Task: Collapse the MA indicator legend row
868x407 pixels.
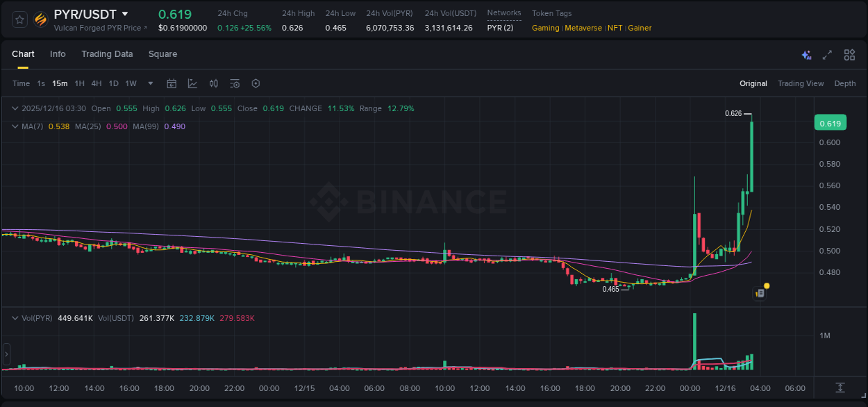Action: click(15, 126)
